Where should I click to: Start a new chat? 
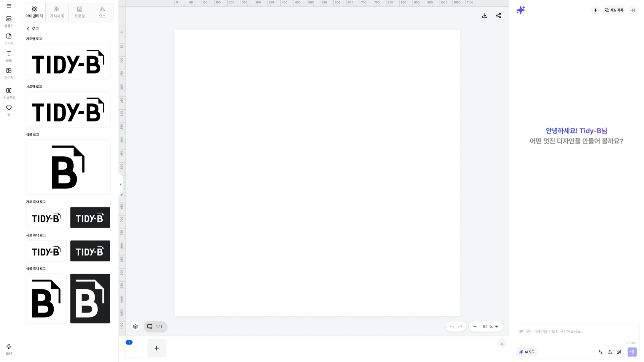(x=595, y=10)
